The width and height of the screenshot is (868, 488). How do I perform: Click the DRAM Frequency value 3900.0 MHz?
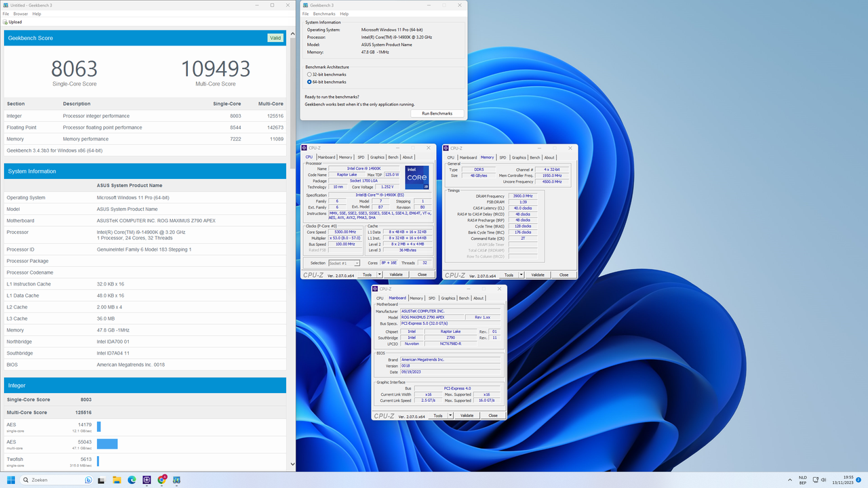pos(523,196)
